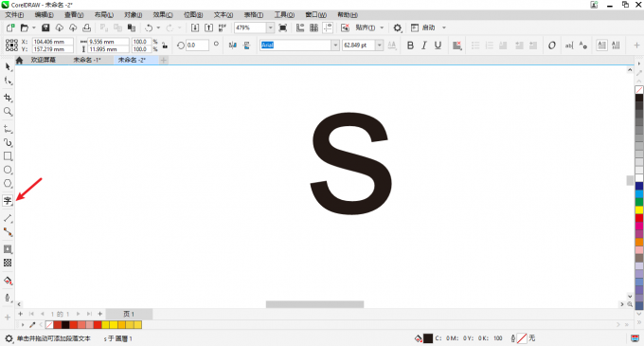
Task: Switch to the 未命名 -1 tab
Action: (87, 60)
